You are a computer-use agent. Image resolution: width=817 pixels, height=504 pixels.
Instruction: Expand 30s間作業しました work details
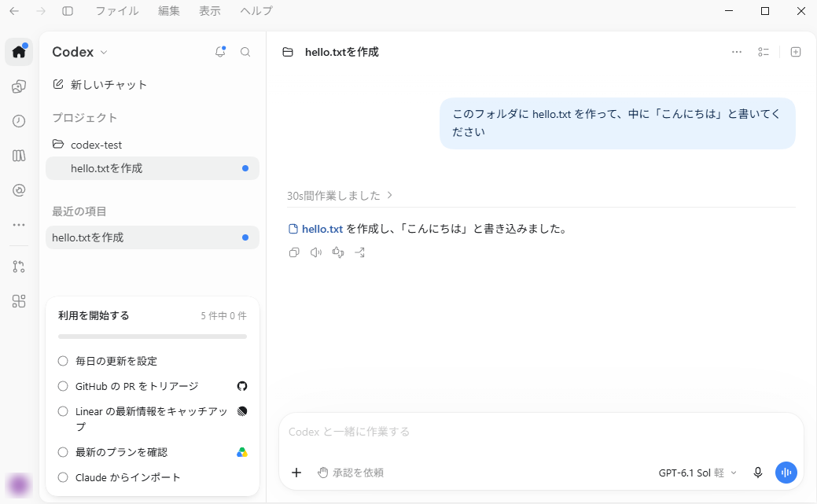pos(340,196)
